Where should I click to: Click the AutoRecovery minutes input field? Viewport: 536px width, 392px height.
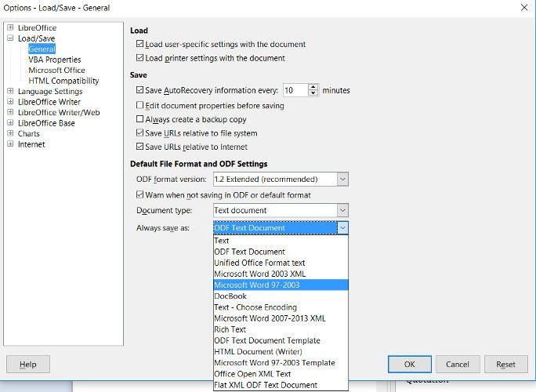click(295, 90)
